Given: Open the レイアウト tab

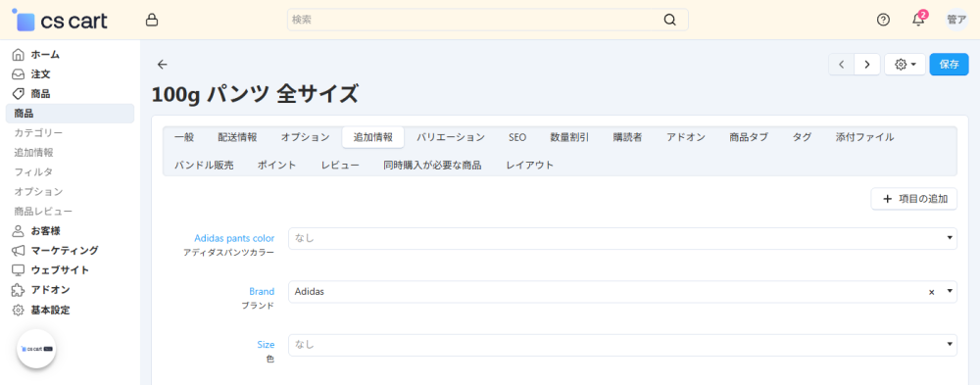Looking at the screenshot, I should [x=530, y=165].
